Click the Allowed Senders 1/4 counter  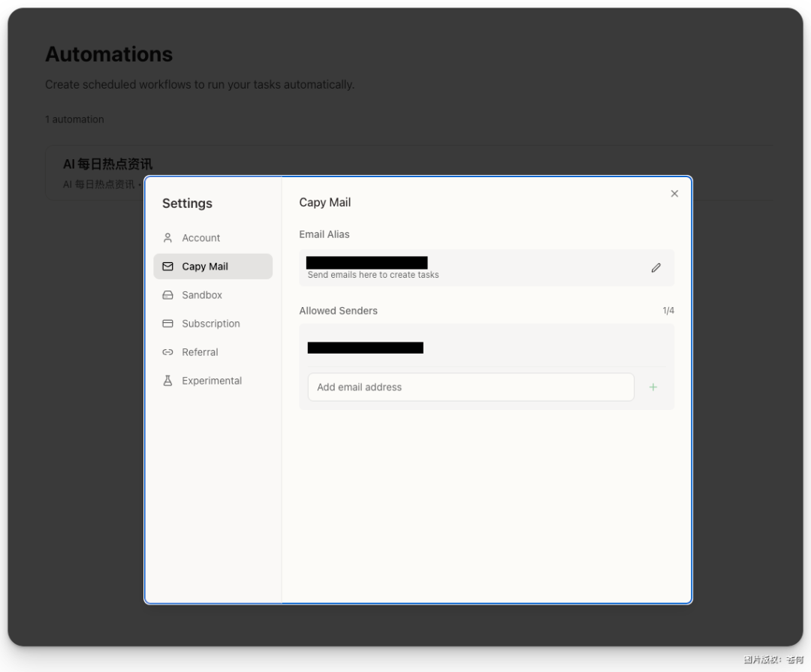click(x=668, y=309)
